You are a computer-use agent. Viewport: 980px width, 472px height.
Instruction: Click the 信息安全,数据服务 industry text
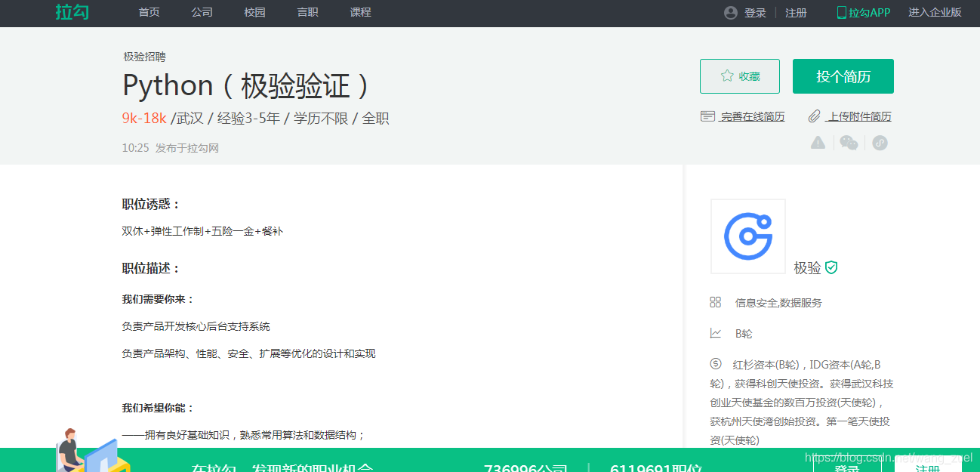(778, 303)
